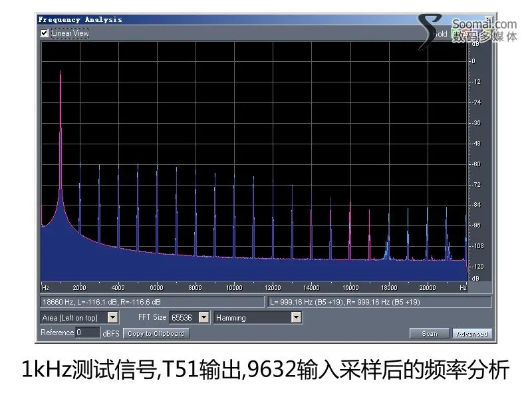Click the Advanced button
Viewport: 532px width, 399px height.
pos(472,334)
